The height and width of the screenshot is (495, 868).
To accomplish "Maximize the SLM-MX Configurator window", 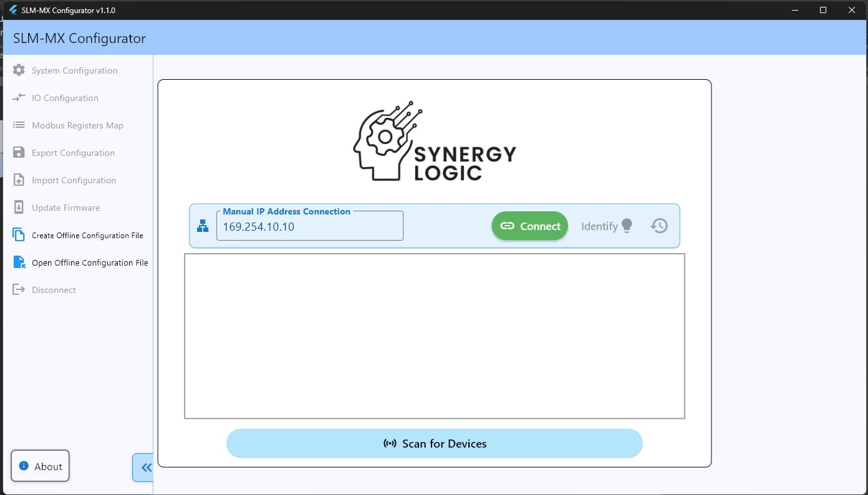I will coord(823,10).
